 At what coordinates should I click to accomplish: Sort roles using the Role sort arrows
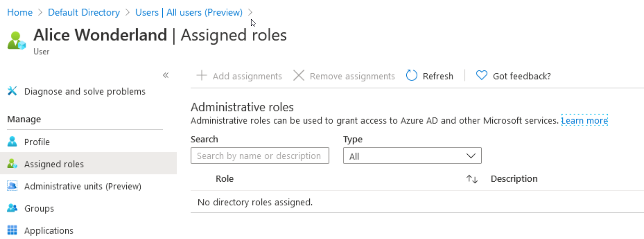click(472, 179)
